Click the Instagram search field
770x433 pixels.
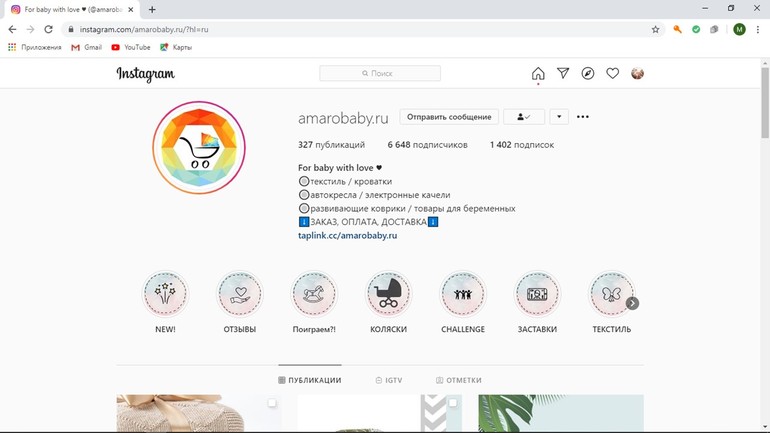point(380,74)
